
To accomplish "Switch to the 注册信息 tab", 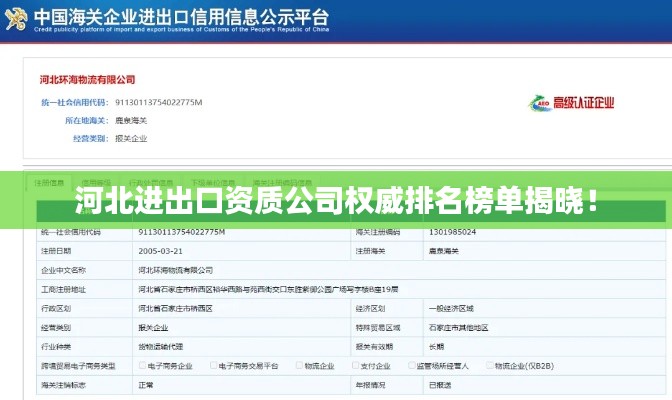I will coord(49,183).
